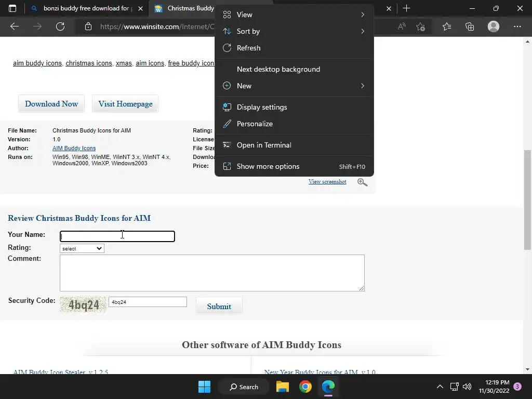Viewport: 532px width, 399px height.
Task: Expand the Sort by submenu
Action: tap(294, 31)
